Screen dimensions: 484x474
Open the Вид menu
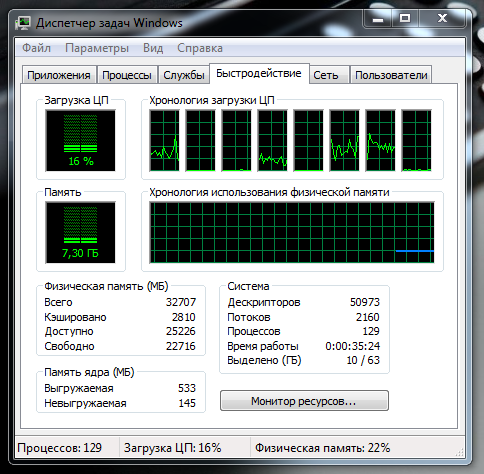point(153,48)
